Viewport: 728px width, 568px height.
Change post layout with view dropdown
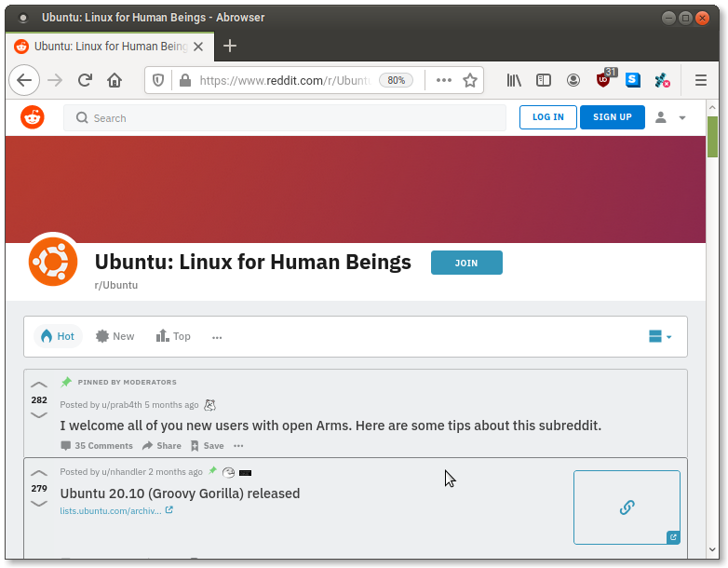click(x=660, y=336)
